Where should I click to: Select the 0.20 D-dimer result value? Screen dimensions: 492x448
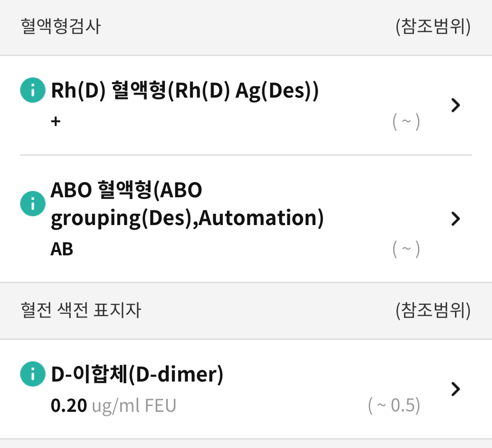69,406
